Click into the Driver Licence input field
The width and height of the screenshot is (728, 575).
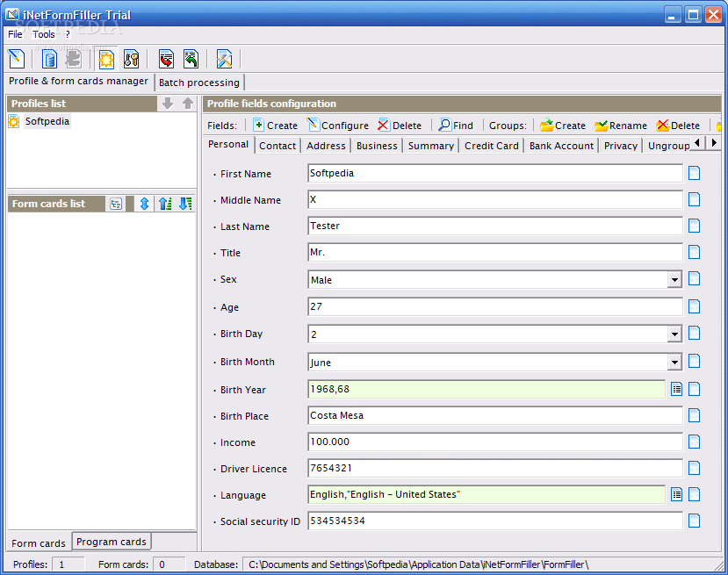pyautogui.click(x=494, y=468)
